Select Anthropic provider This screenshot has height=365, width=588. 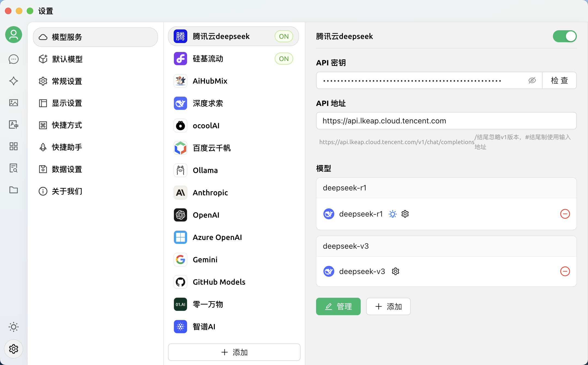(233, 193)
